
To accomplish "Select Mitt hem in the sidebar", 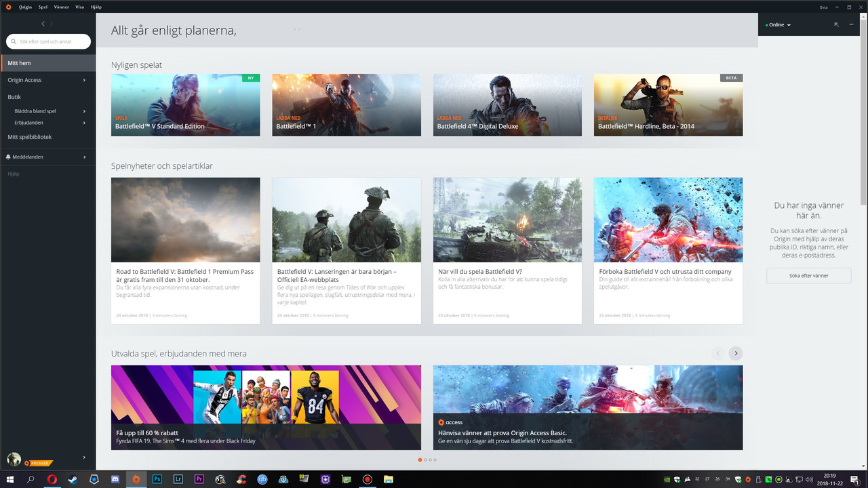I will (x=48, y=63).
